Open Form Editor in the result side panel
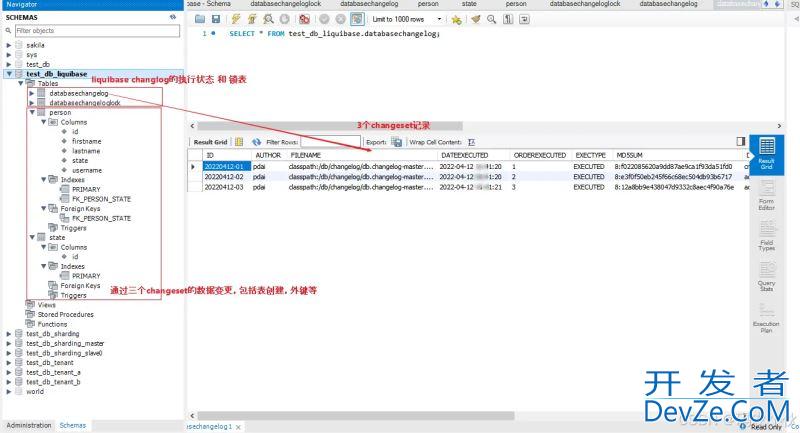Screen dimensions: 800x433 point(766,196)
